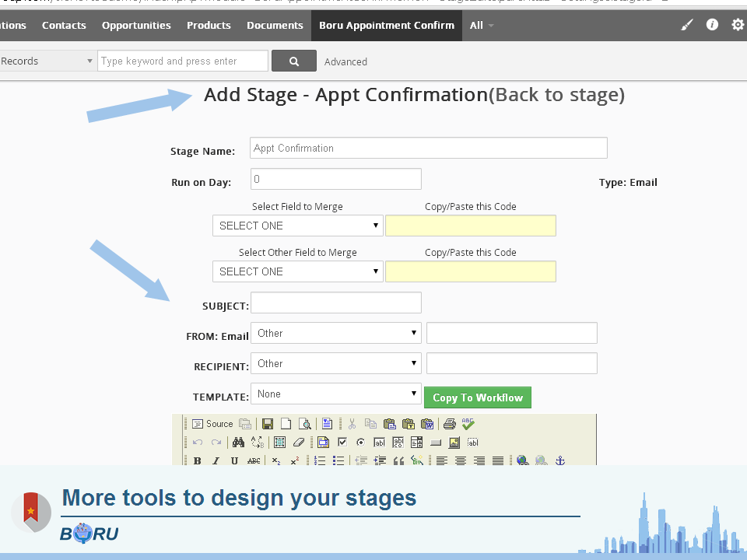Insert a Link with the globe icon

pos(522,460)
